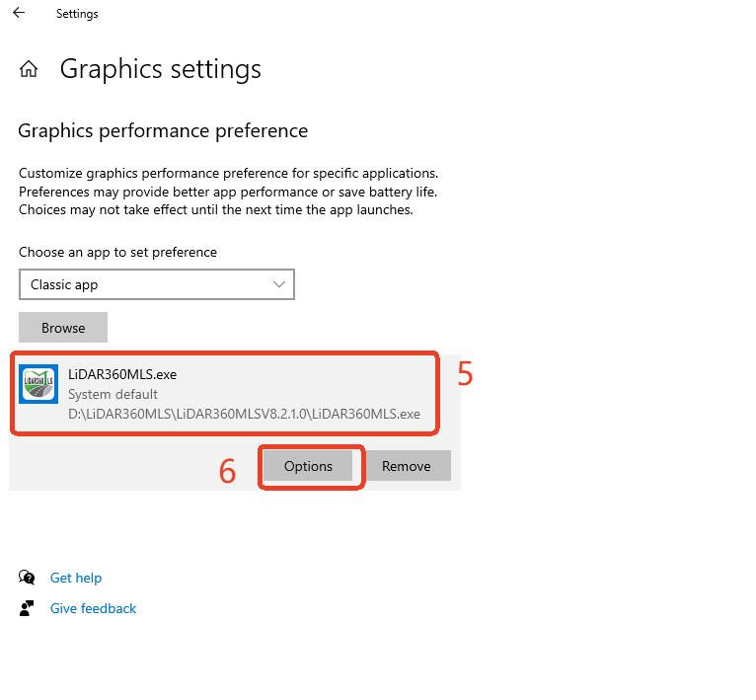The image size is (756, 700).
Task: Expand the chevron on the Classic app dropdown
Action: pyautogui.click(x=279, y=284)
